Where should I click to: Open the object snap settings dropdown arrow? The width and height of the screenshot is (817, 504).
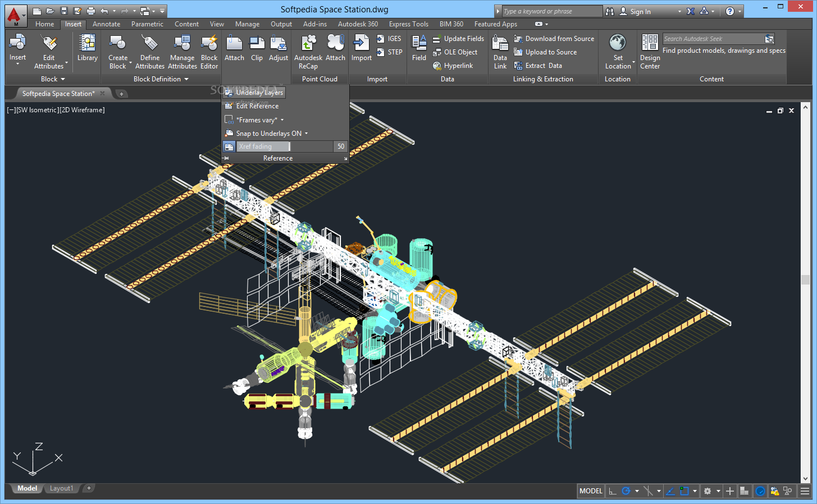(695, 491)
